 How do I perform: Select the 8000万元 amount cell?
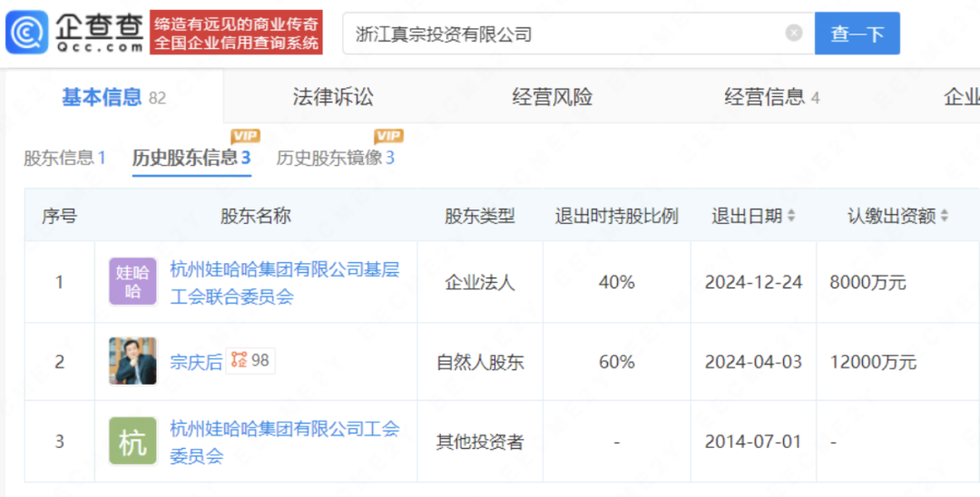coord(868,282)
